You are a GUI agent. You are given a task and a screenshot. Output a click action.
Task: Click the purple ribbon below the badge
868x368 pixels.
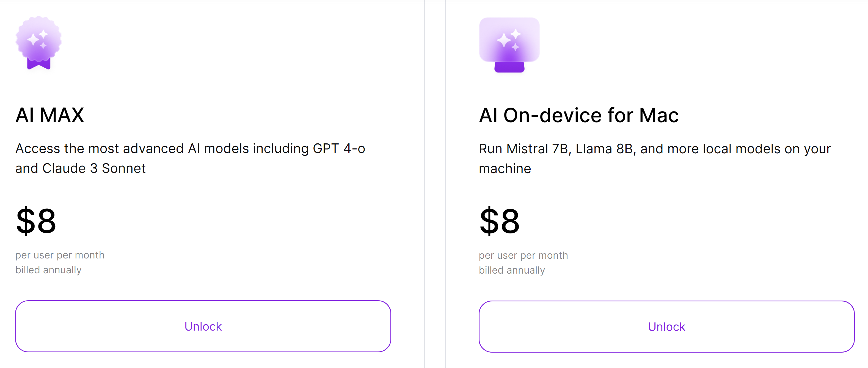[39, 63]
